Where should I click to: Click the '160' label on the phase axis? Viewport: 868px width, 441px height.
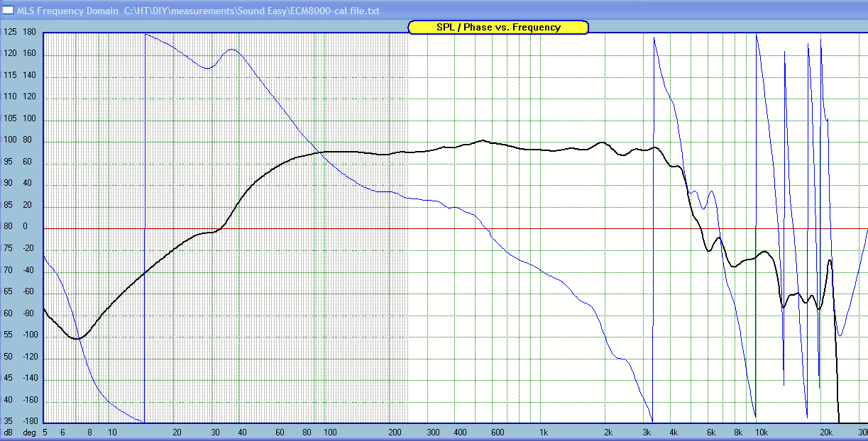30,54
